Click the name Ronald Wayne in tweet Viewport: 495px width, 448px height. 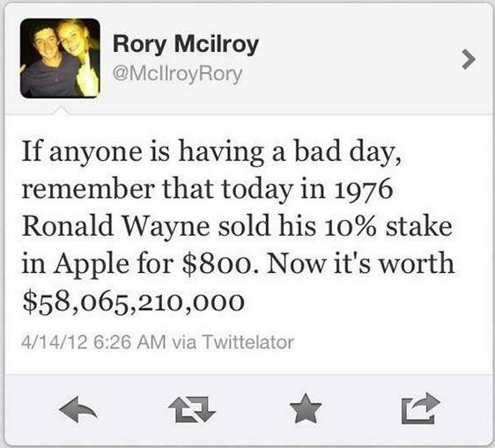[115, 226]
